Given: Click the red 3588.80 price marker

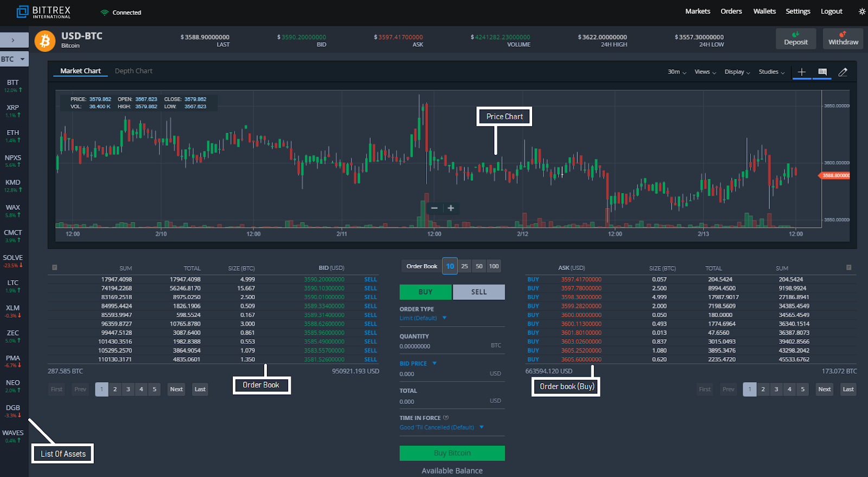Looking at the screenshot, I should [834, 176].
